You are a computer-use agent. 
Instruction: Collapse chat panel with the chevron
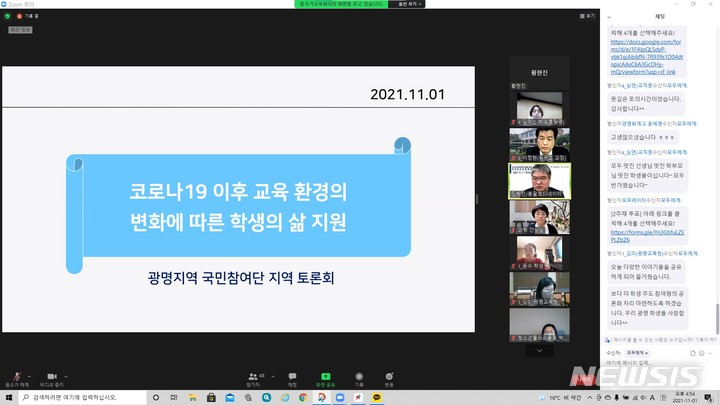pos(609,17)
